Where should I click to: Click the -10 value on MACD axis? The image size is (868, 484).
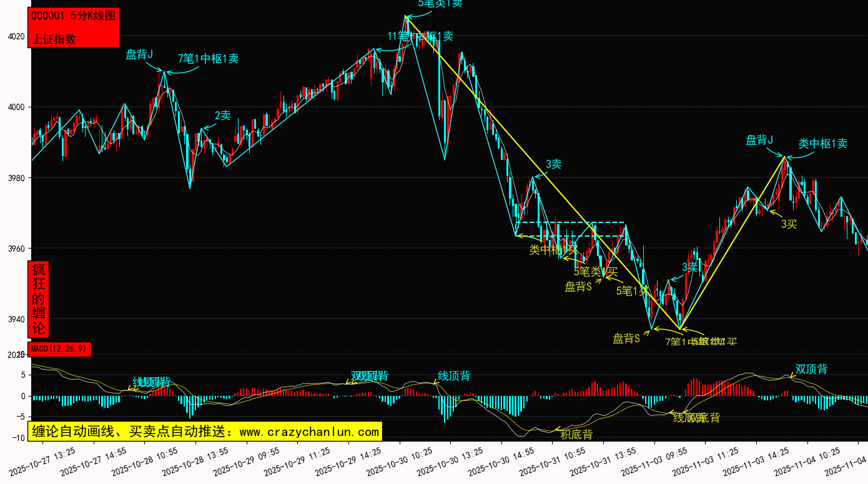point(17,437)
